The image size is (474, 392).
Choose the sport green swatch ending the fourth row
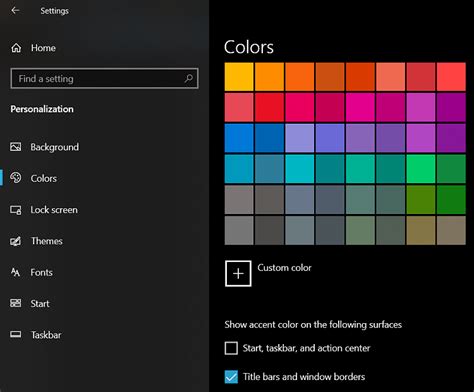pos(451,169)
